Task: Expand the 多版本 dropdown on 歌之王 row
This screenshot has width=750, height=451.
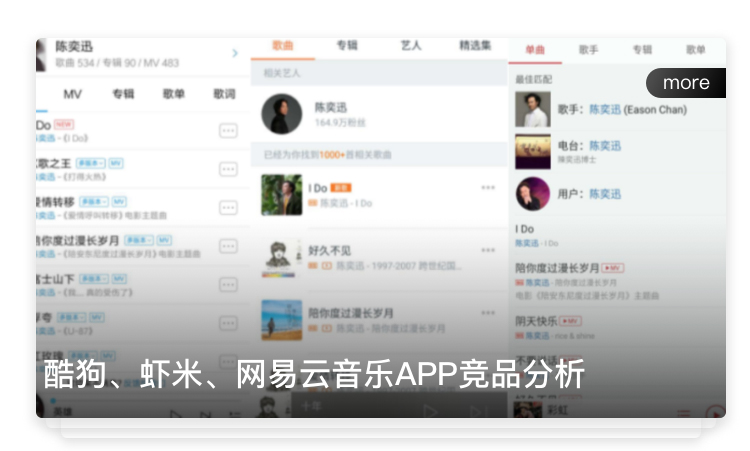Action: [91, 163]
